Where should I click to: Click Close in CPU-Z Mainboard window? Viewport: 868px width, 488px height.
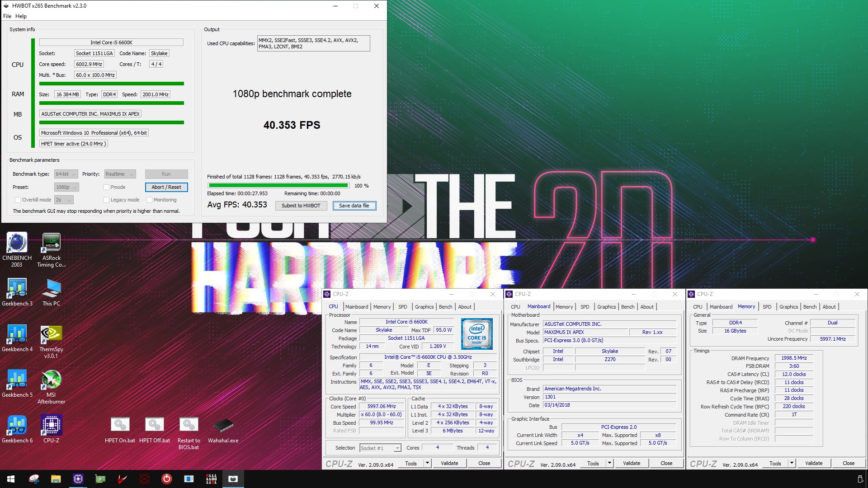pos(666,463)
